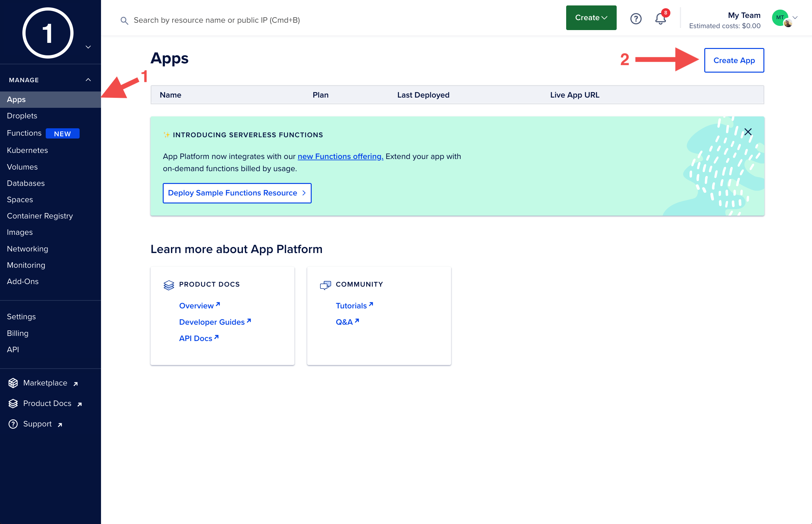Open Kubernetes in the sidebar
The height and width of the screenshot is (524, 812).
click(x=27, y=150)
